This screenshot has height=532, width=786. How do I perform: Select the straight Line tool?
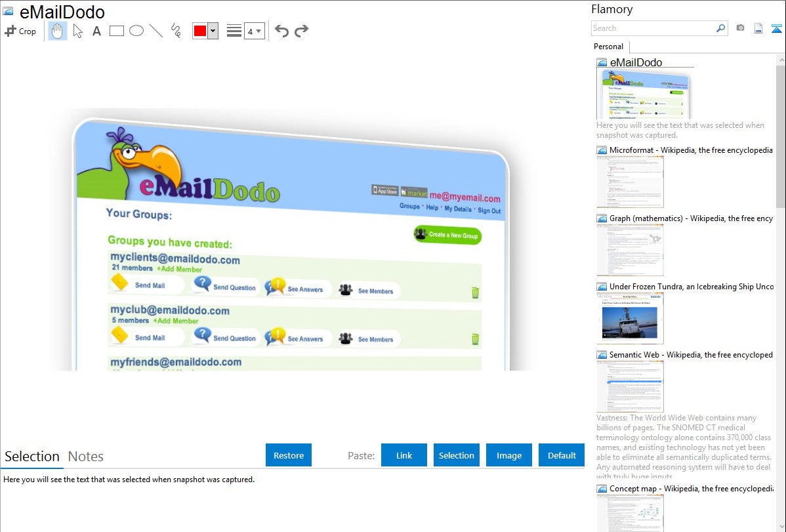tap(156, 31)
